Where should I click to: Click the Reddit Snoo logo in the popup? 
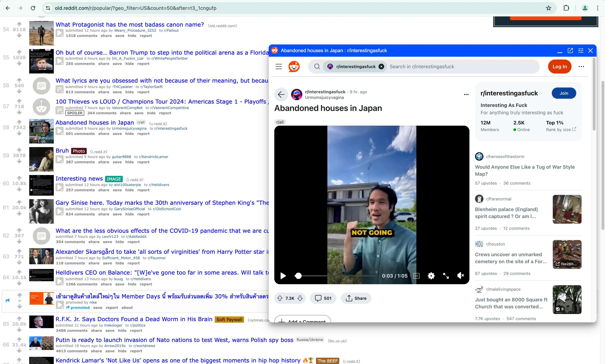(x=294, y=66)
